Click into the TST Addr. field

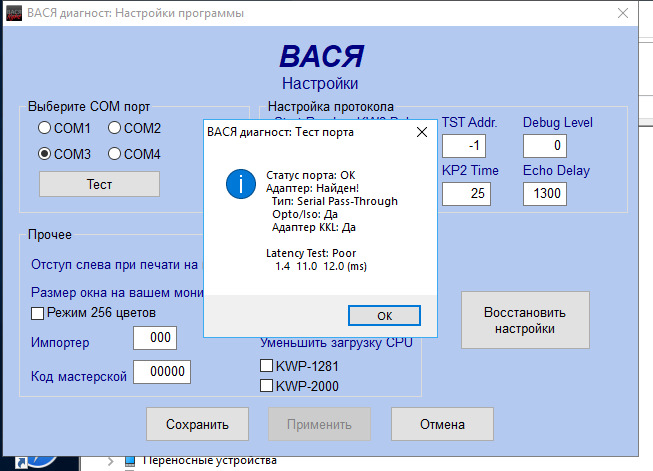point(464,146)
